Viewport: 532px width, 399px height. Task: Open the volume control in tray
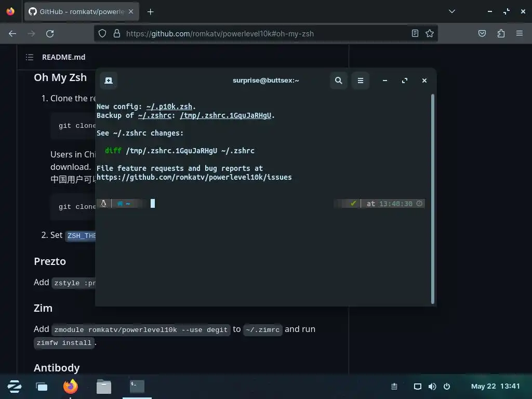click(432, 387)
